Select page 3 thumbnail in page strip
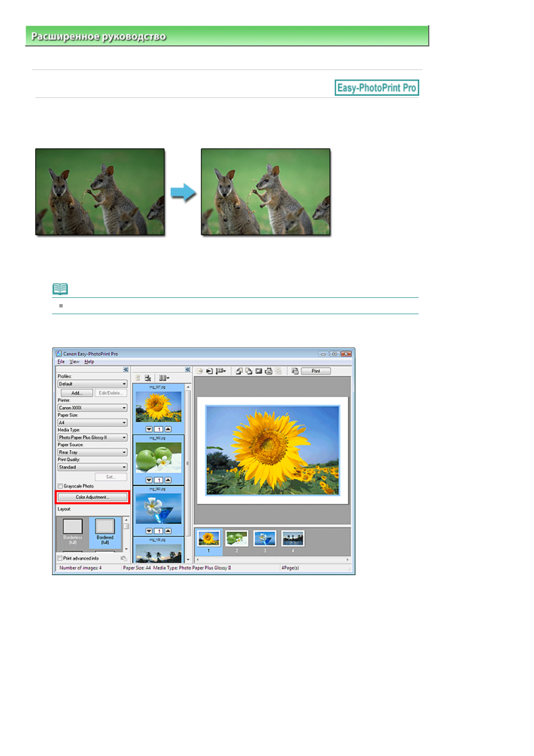534x756 pixels. pyautogui.click(x=265, y=539)
